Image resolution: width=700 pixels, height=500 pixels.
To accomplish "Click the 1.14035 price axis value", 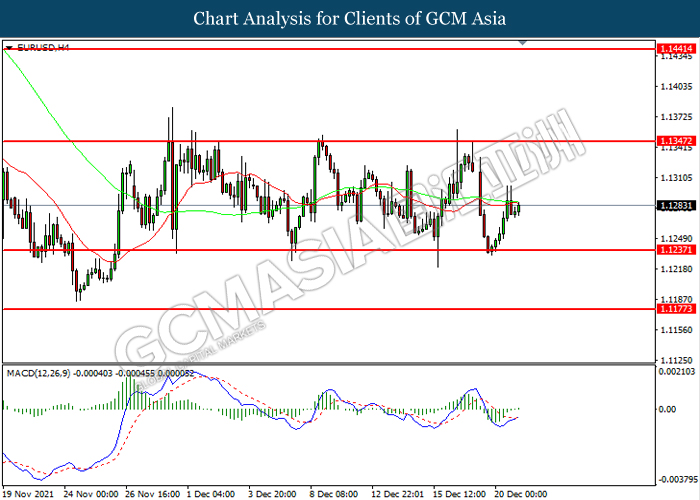I will click(x=676, y=87).
